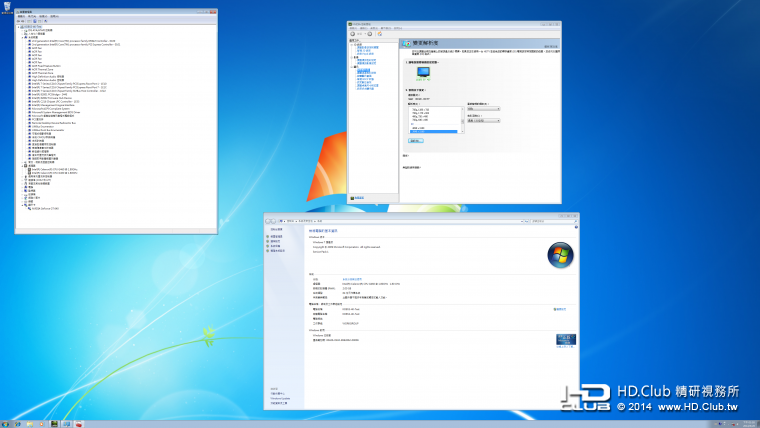The height and width of the screenshot is (428, 760).
Task: Click Forward arrow in Device Manager toolbar
Action: click(x=23, y=21)
